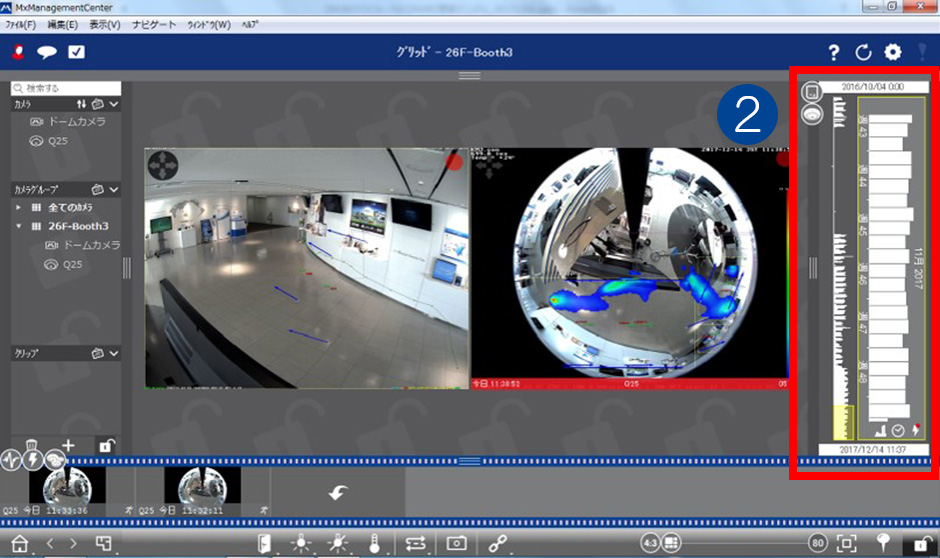Viewport: 940px width, 558px height.
Task: Select Q25 in the カメラ list
Action: 49,141
